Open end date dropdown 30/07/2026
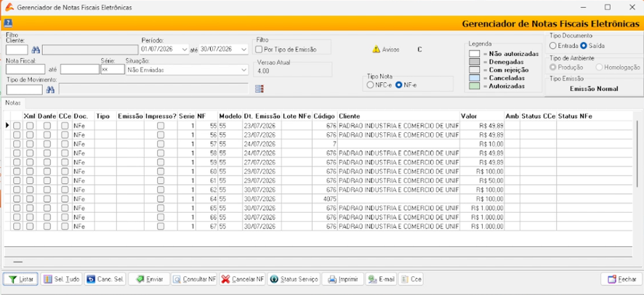Viewport: 644px width, 295px height. [244, 49]
